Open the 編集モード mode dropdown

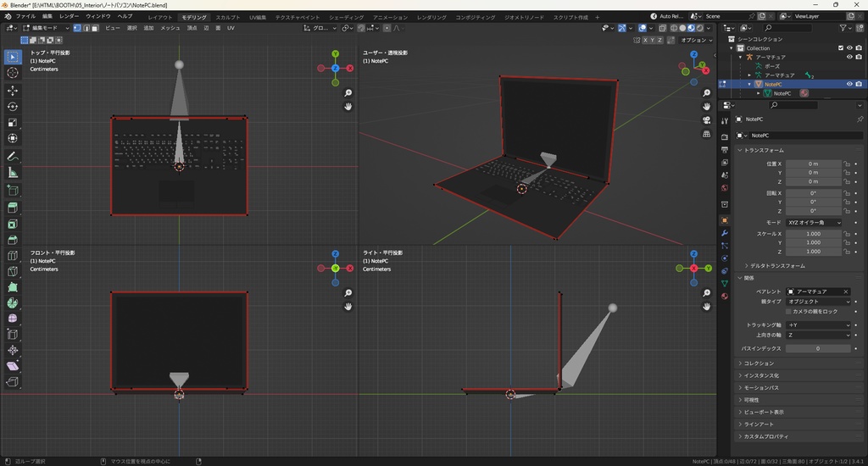point(47,28)
